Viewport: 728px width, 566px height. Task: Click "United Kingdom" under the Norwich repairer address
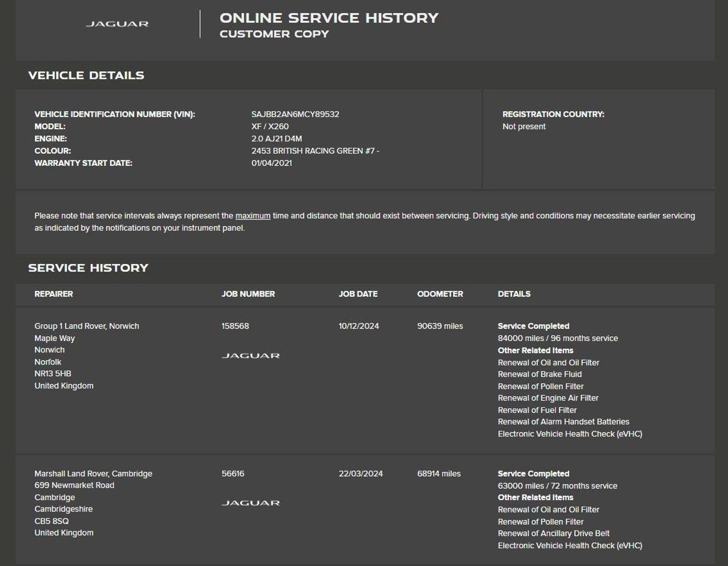(64, 386)
